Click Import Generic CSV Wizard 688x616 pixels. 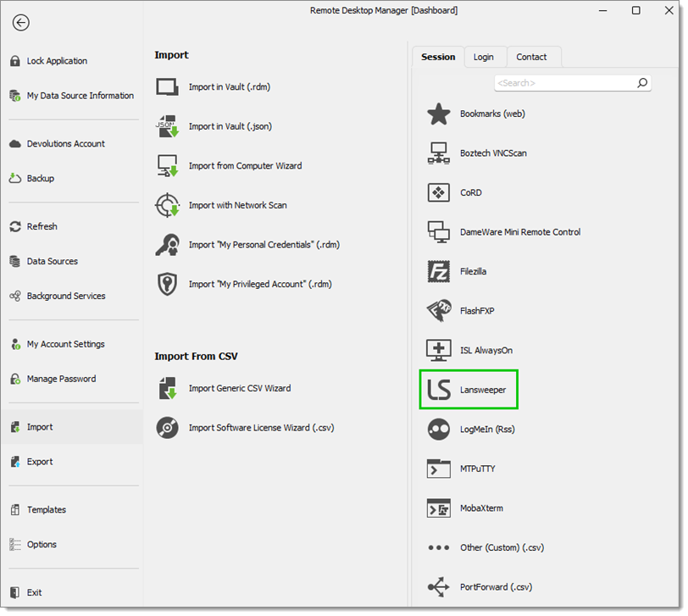pyautogui.click(x=240, y=388)
